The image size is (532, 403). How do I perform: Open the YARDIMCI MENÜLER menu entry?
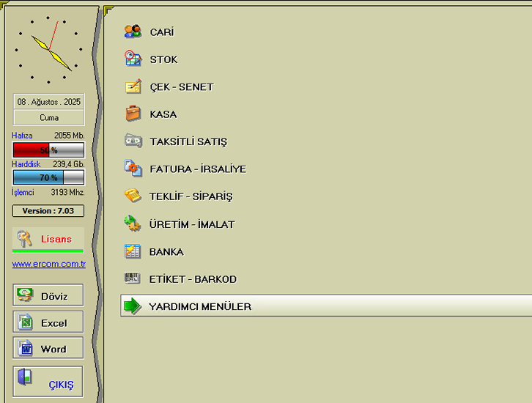[199, 306]
